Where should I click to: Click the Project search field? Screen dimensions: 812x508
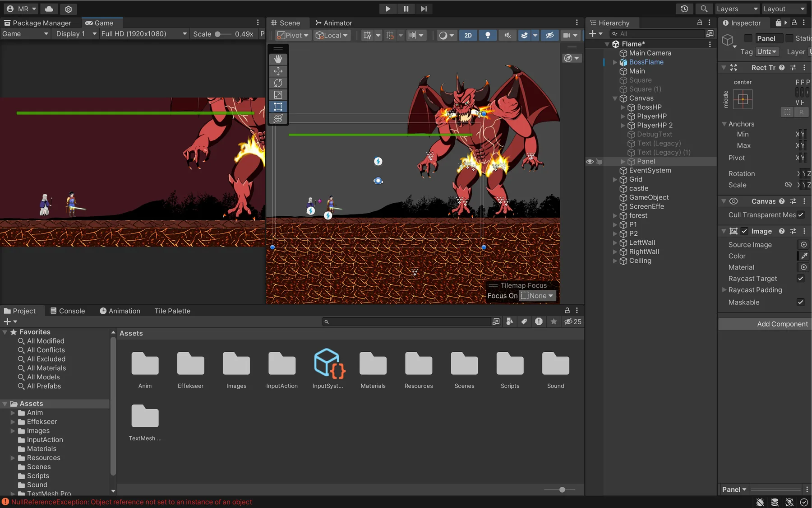406,322
